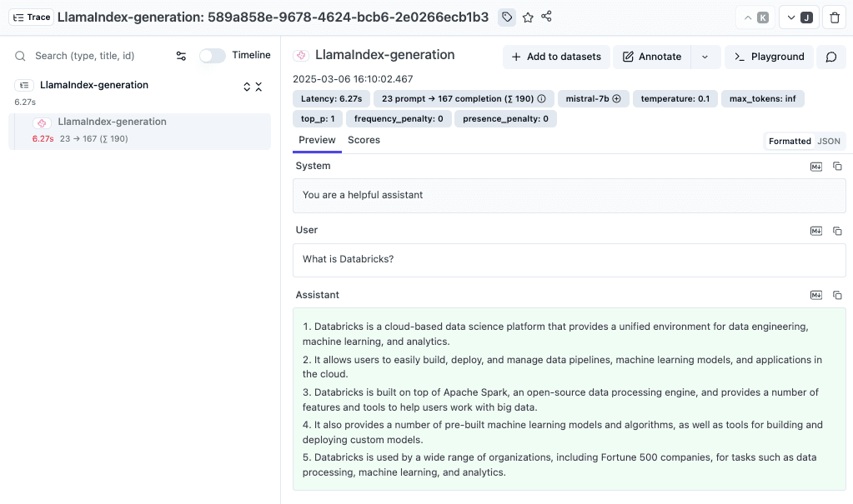Expand the Annotate dropdown chevron

pyautogui.click(x=705, y=56)
